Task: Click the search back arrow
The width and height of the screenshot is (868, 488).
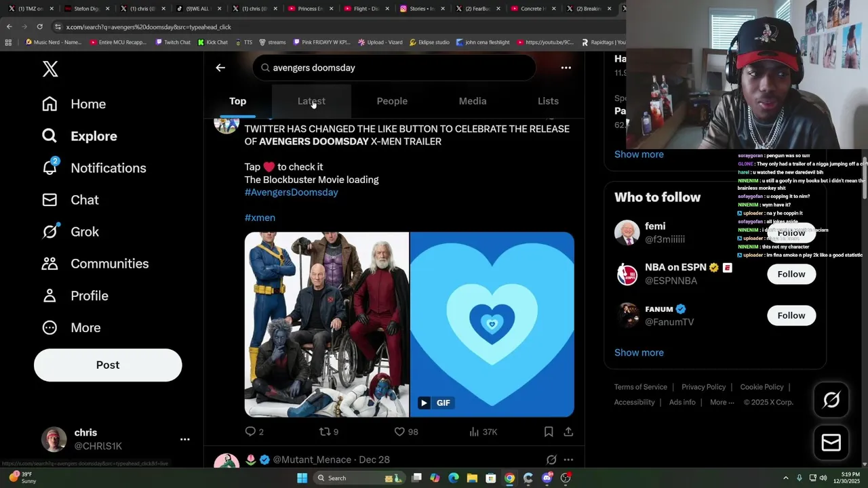Action: [220, 68]
